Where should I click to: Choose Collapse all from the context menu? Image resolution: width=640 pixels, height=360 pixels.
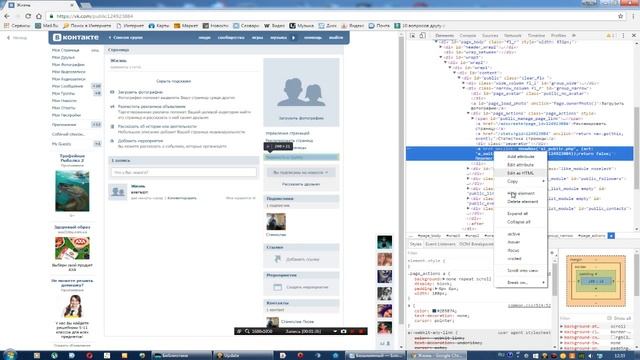(x=520, y=222)
